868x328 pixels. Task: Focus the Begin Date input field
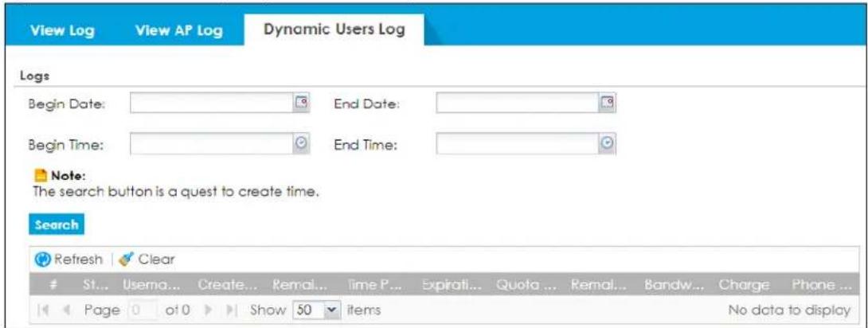tap(212, 103)
